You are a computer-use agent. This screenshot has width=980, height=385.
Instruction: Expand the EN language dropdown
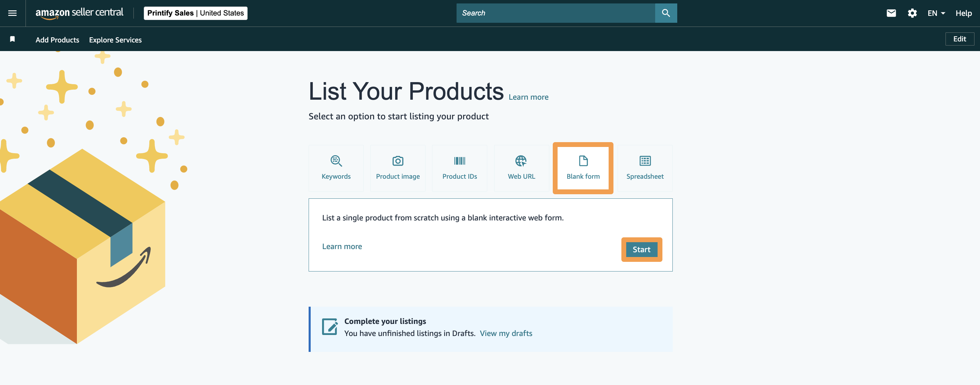936,13
